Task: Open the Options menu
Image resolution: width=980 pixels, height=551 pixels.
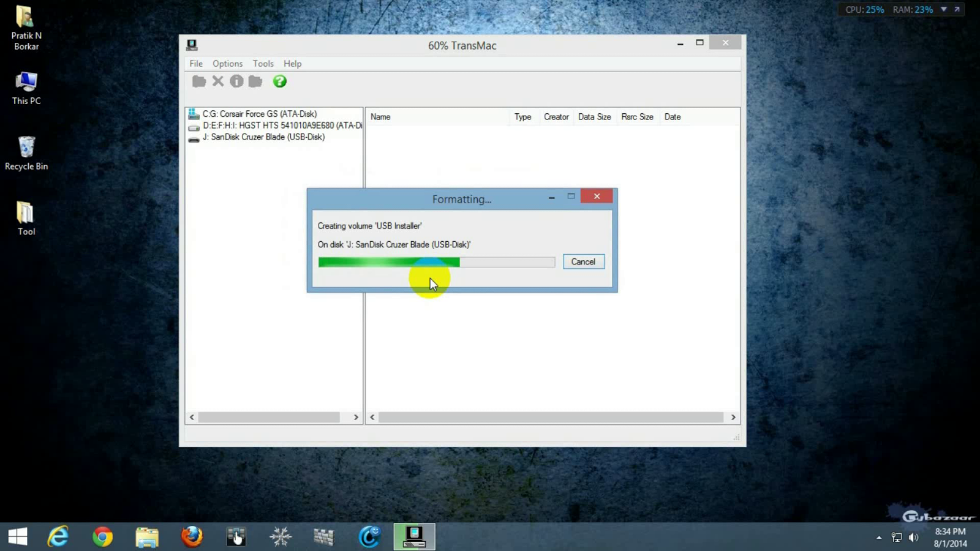Action: coord(228,64)
